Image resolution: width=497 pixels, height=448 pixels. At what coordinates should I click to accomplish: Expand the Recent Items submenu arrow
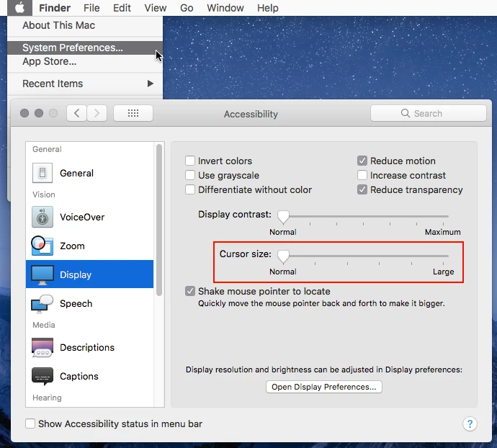[x=151, y=84]
